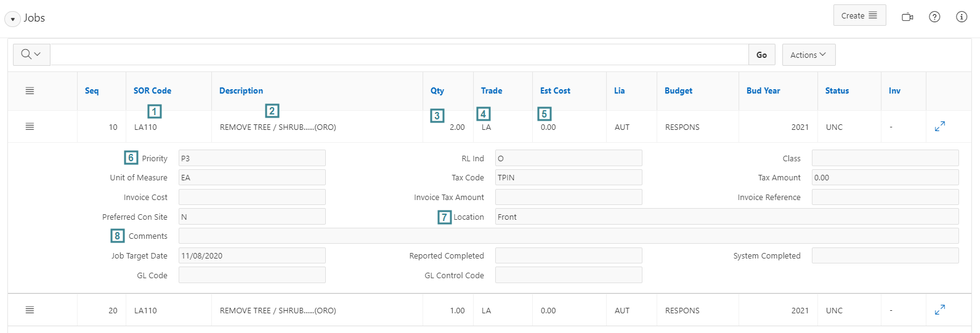The width and height of the screenshot is (980, 333).
Task: Open the help question mark icon
Action: (934, 17)
